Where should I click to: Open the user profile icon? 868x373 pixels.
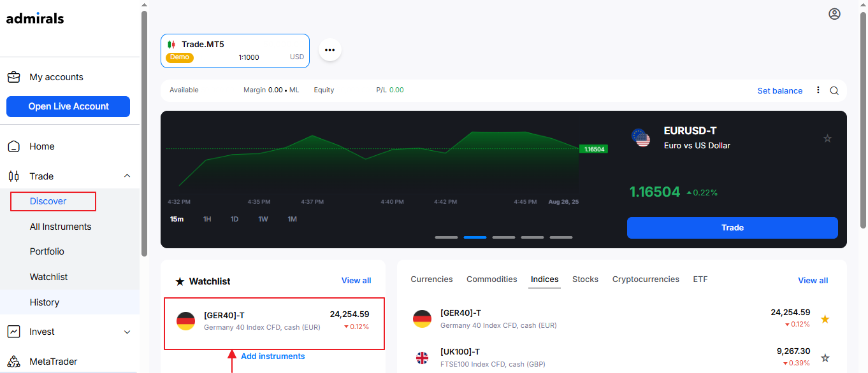point(834,14)
